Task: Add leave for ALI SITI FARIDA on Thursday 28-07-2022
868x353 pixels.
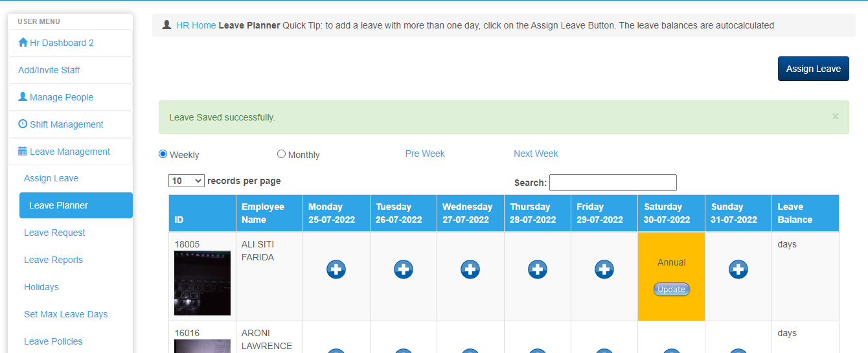Action: pyautogui.click(x=538, y=269)
